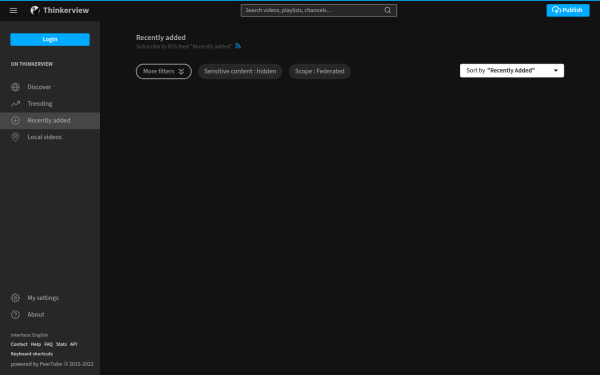Click the Thinkerview site title
Viewport: 600px width, 375px height.
tap(66, 10)
